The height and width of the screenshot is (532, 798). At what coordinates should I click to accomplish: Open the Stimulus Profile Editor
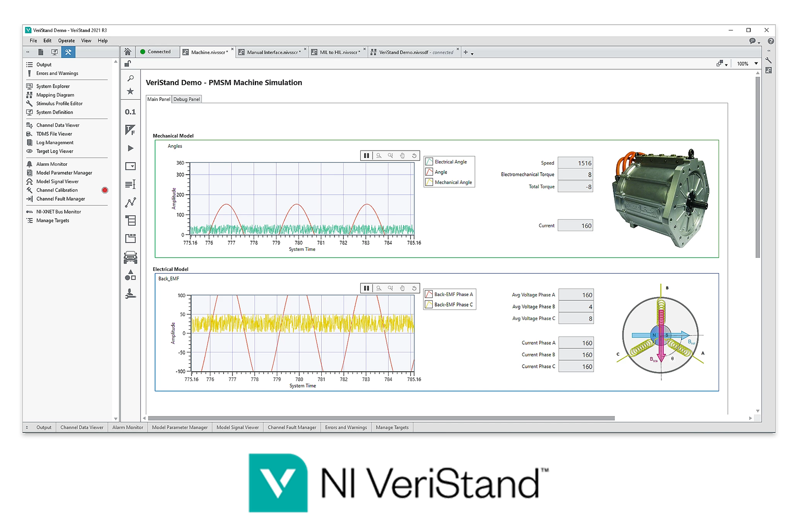click(x=59, y=103)
